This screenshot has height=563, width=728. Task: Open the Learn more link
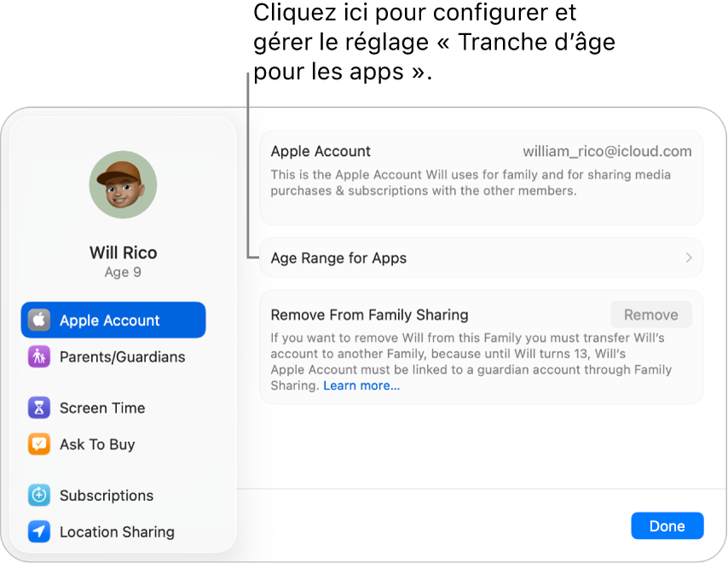361,385
